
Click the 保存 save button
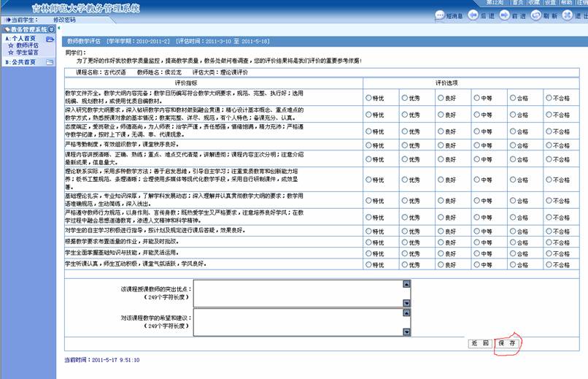point(508,342)
